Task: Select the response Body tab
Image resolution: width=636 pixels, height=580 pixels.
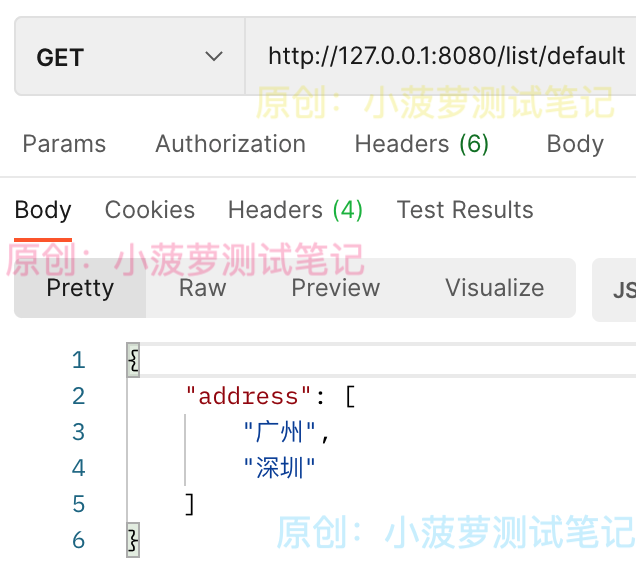Action: point(43,211)
